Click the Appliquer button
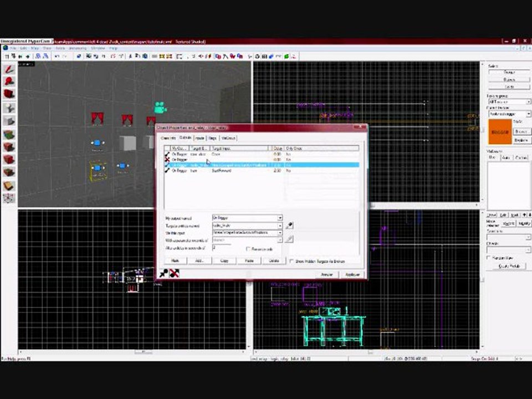The image size is (532, 399). click(352, 274)
